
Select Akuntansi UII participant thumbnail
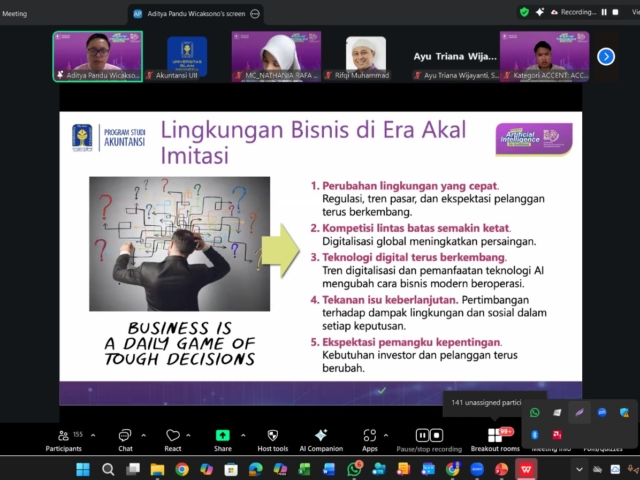coord(187,56)
